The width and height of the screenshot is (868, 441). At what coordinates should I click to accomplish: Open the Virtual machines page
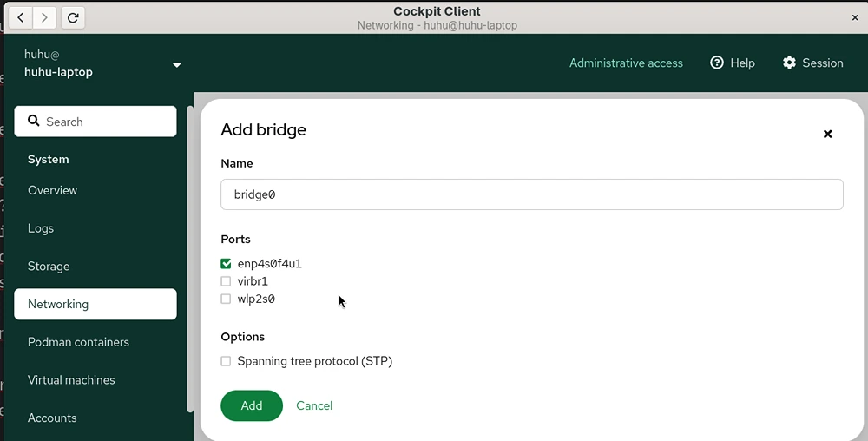coord(71,380)
